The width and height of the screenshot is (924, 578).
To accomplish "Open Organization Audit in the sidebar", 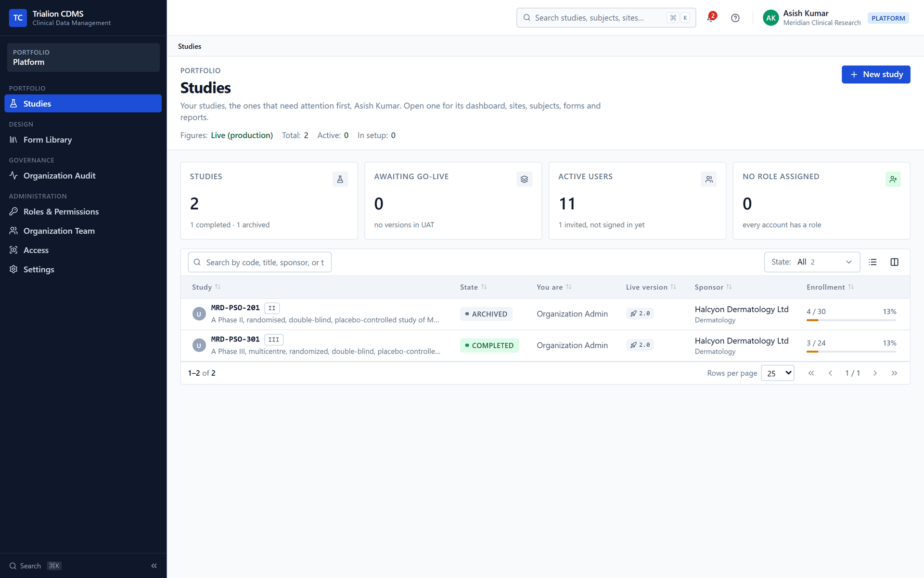I will (x=83, y=176).
